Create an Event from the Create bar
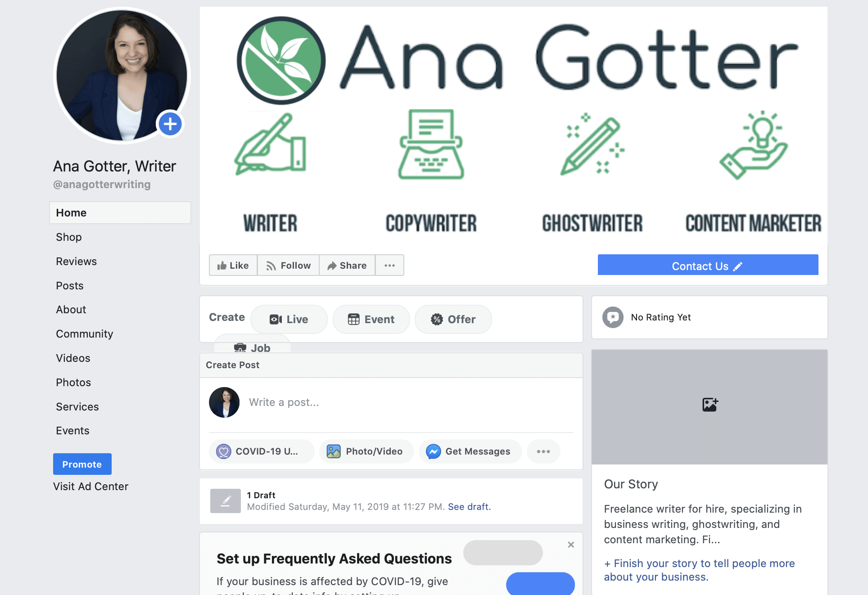Image resolution: width=868 pixels, height=595 pixels. 371,319
